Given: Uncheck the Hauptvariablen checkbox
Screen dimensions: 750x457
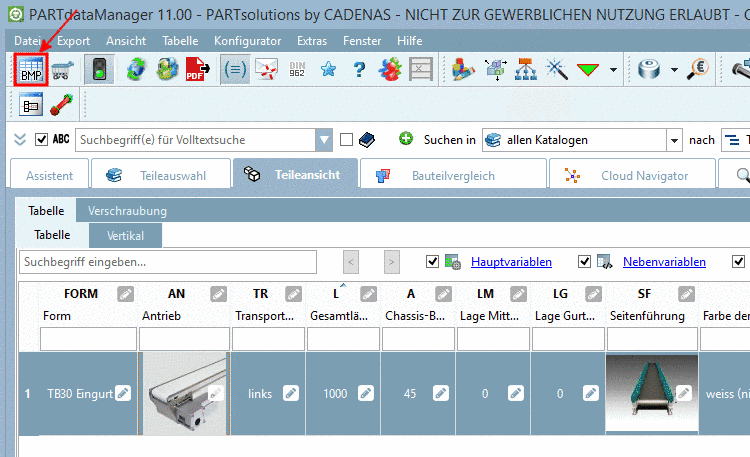Looking at the screenshot, I should tap(432, 261).
